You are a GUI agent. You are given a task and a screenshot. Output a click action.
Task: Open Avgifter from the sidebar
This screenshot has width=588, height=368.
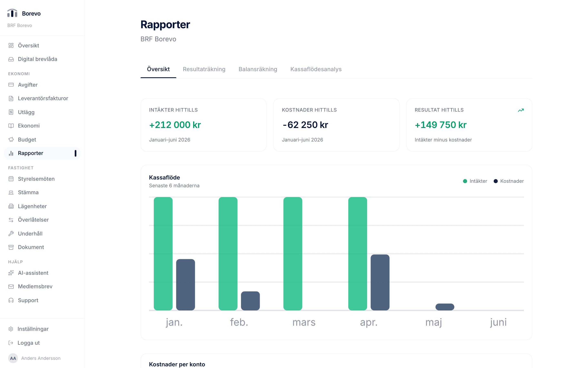click(x=42, y=85)
